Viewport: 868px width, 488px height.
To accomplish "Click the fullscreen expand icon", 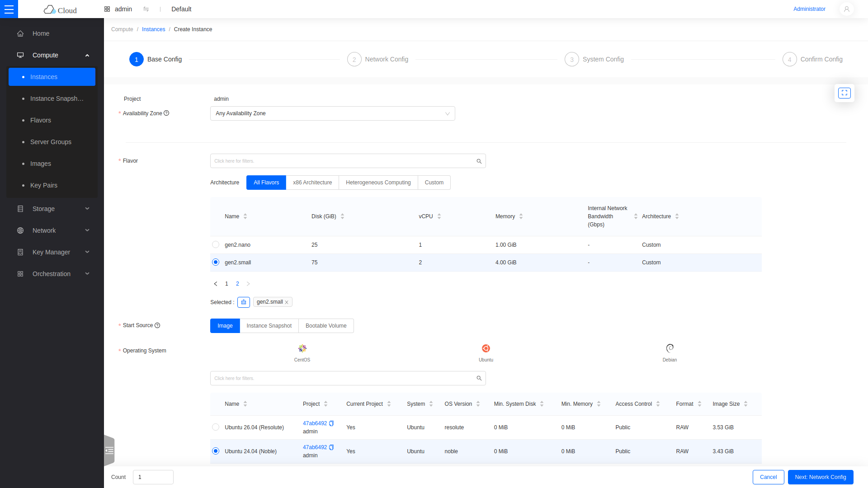I will (844, 93).
